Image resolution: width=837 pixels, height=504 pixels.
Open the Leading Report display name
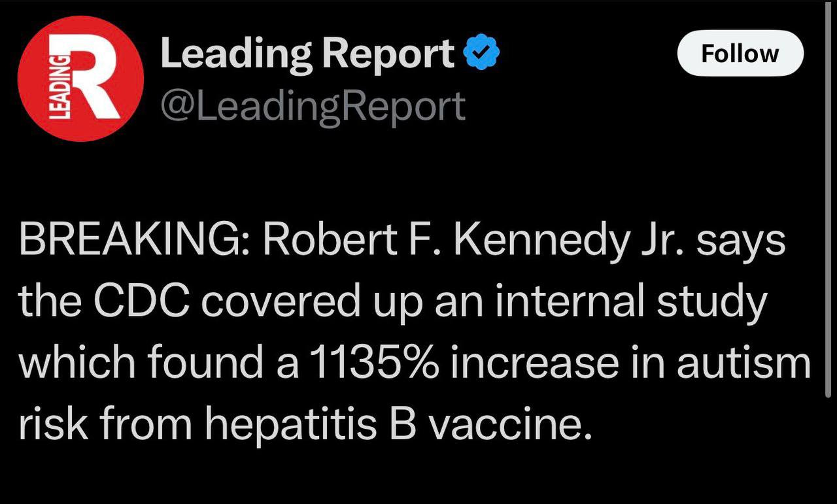pyautogui.click(x=307, y=54)
